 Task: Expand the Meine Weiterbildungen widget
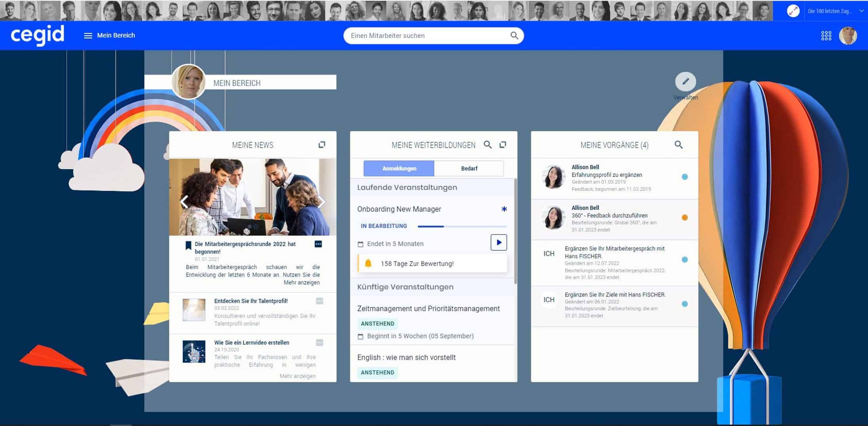[503, 145]
